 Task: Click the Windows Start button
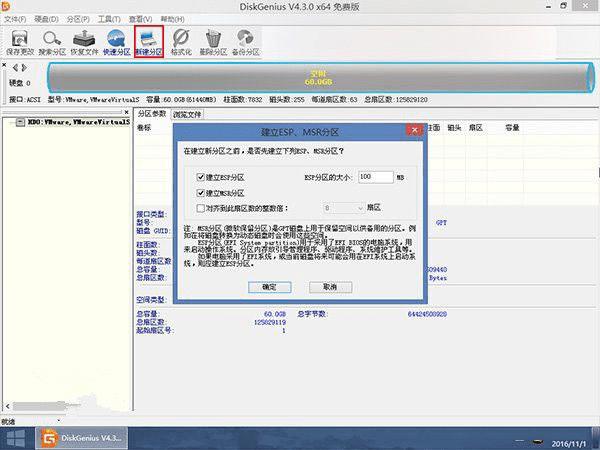point(15,439)
